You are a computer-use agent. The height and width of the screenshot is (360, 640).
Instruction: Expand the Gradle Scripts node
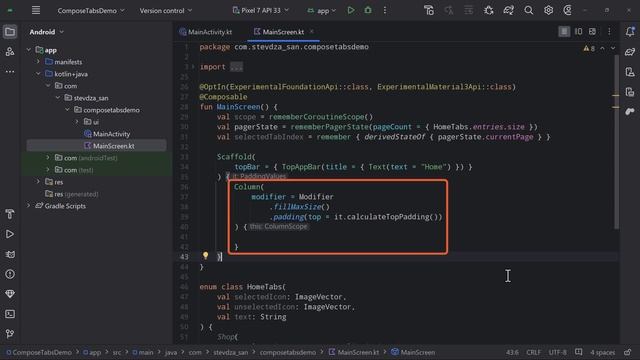[x=29, y=206]
